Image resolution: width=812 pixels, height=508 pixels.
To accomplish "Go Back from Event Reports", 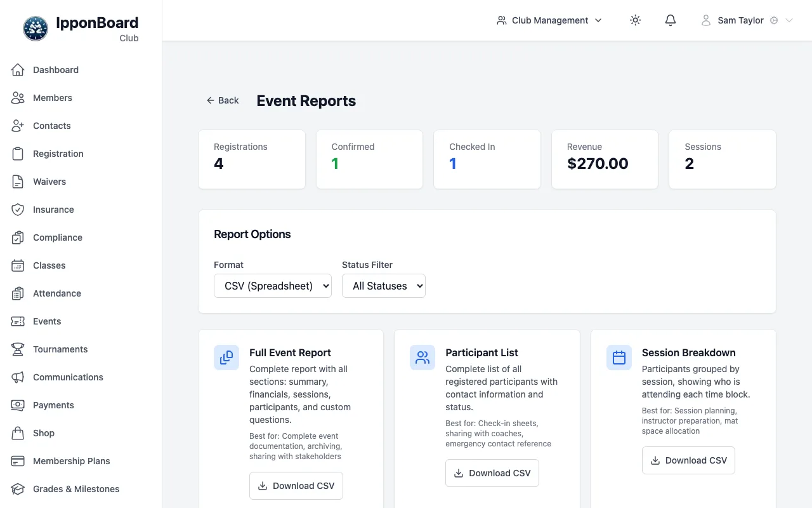I will pos(223,100).
